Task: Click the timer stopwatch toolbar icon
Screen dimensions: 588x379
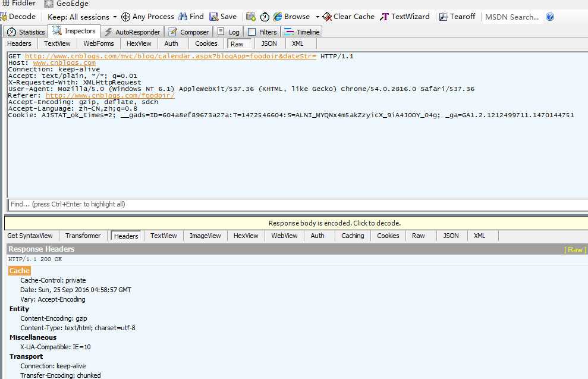Action: pyautogui.click(x=265, y=17)
